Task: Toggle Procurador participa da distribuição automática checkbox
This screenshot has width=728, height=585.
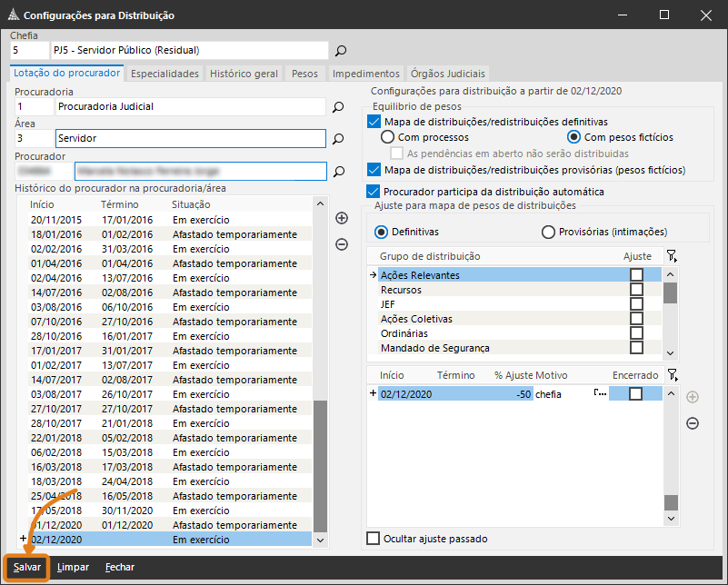Action: point(373,192)
